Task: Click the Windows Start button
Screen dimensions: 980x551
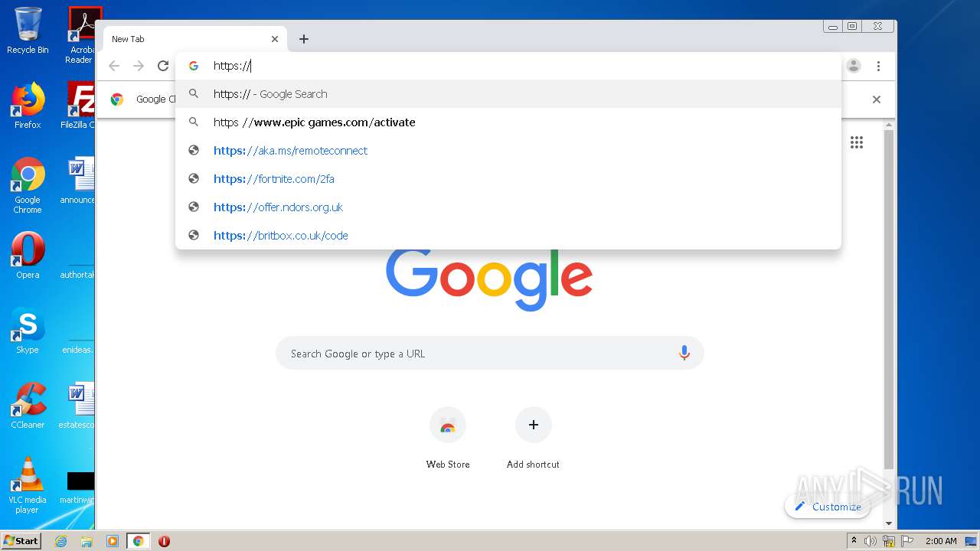Action: (x=21, y=540)
